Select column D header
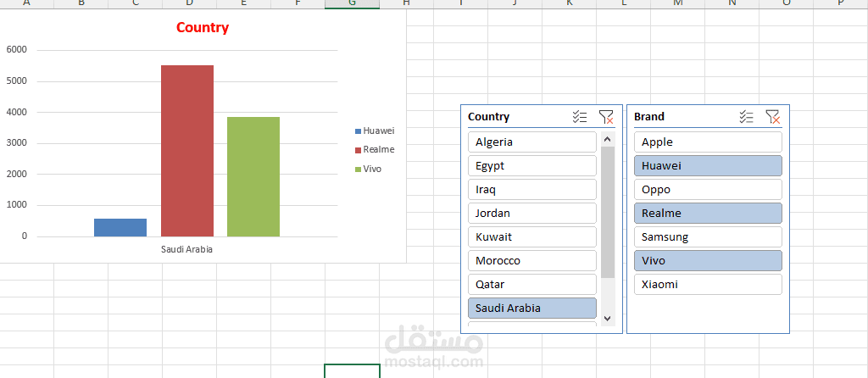 tap(189, 4)
